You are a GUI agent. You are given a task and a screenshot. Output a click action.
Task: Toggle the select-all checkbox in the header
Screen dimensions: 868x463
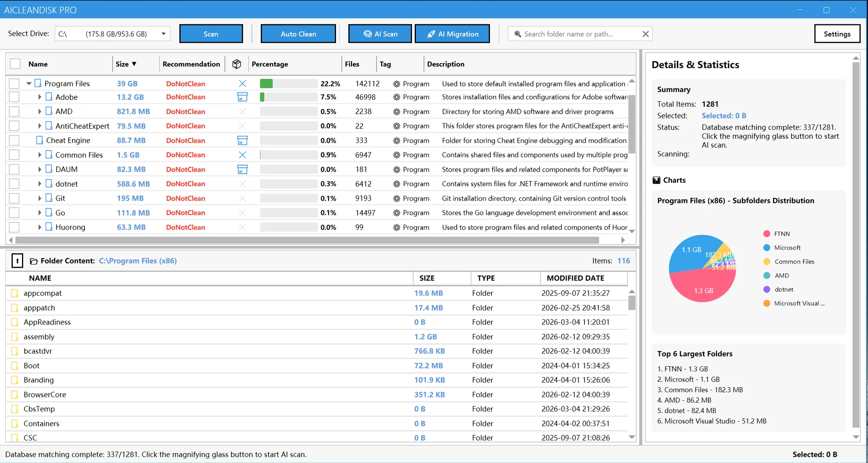pos(15,63)
